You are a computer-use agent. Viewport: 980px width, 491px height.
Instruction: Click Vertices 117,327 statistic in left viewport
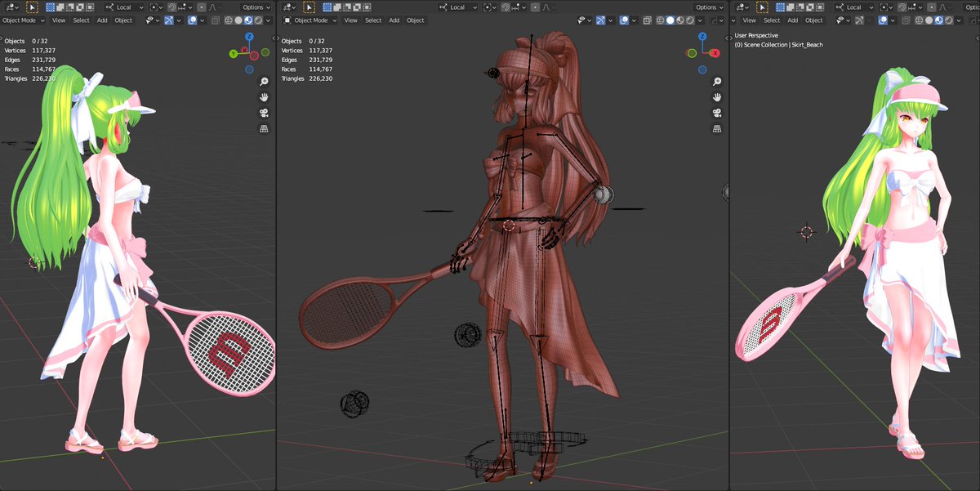[29, 51]
